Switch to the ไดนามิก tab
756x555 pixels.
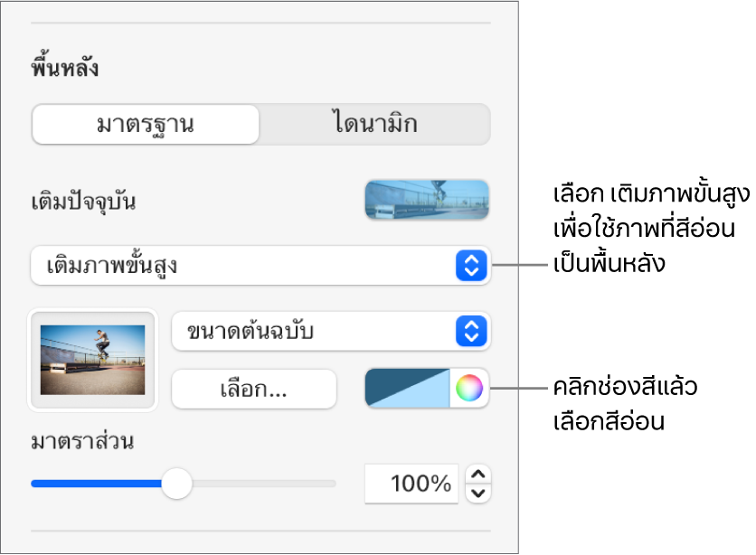tap(374, 124)
